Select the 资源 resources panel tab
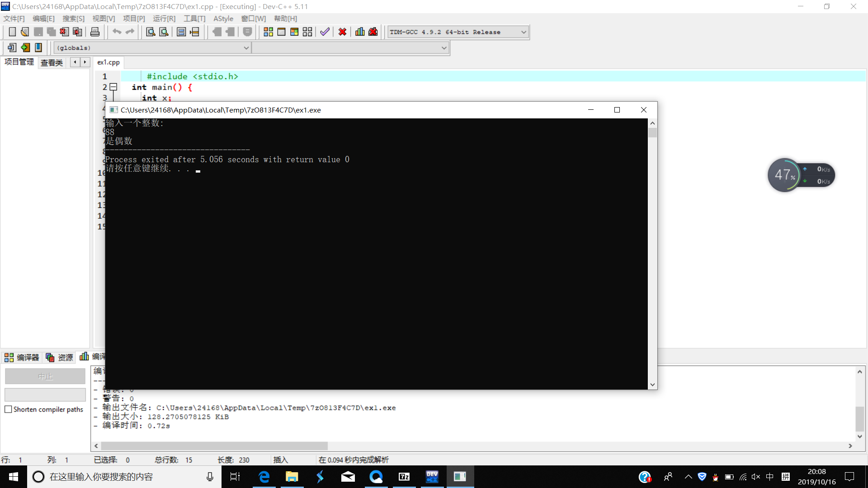Viewport: 868px width, 488px height. [x=60, y=357]
